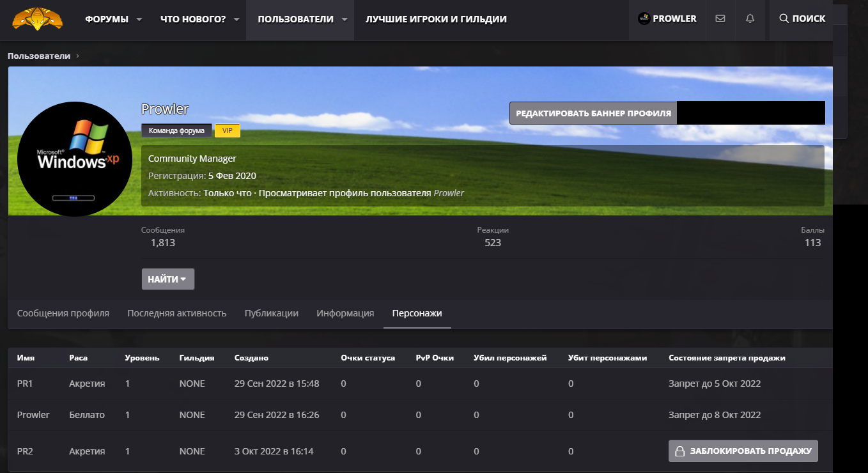Screen dimensions: 868x473
Task: Click the PvP Очки column header
Action: [x=435, y=358]
